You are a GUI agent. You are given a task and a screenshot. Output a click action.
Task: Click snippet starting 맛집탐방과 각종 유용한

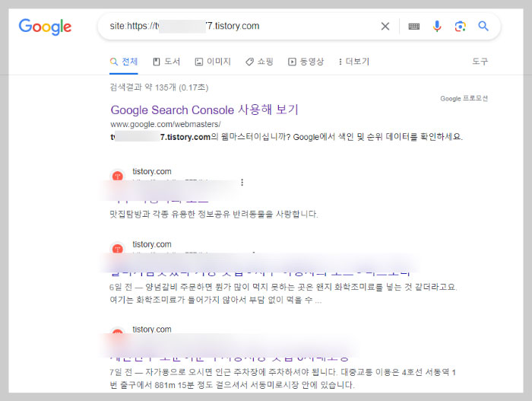click(214, 214)
